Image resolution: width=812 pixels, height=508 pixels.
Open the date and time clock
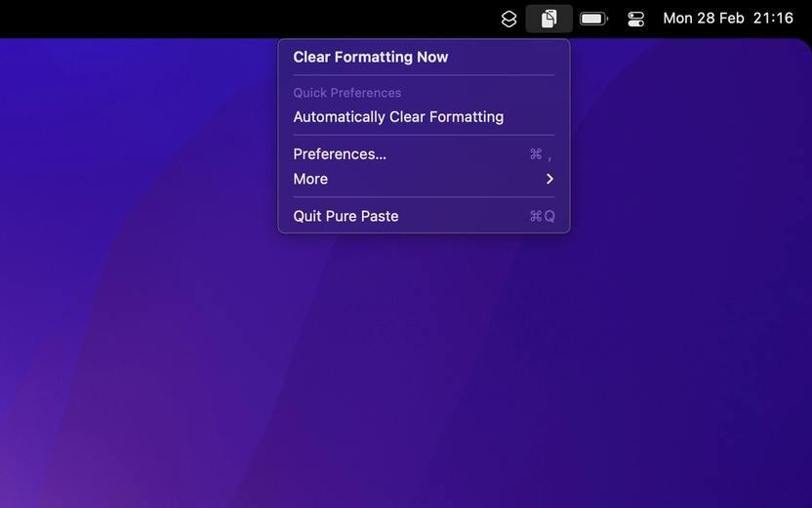click(x=728, y=19)
